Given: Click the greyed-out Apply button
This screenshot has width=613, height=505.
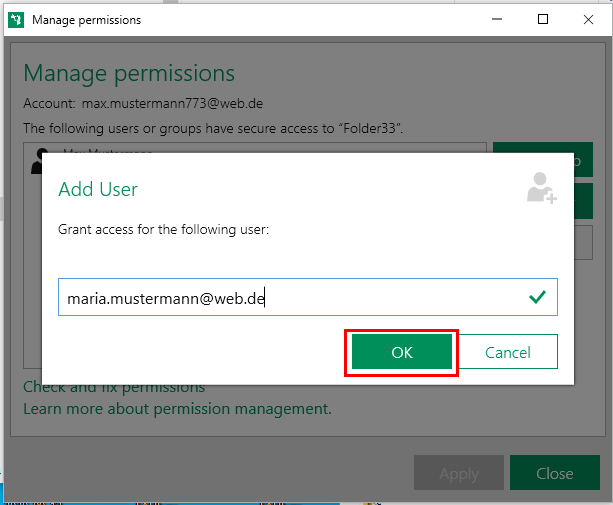Looking at the screenshot, I should [x=459, y=473].
